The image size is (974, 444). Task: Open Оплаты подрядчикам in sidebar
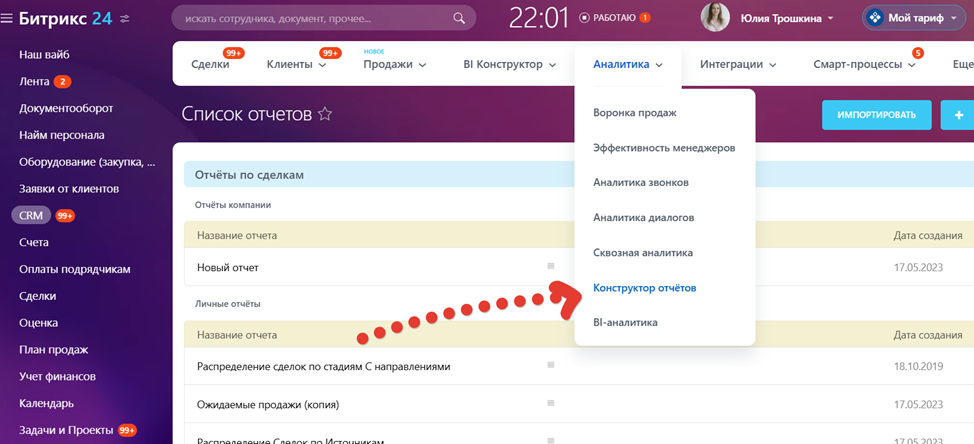(x=75, y=270)
